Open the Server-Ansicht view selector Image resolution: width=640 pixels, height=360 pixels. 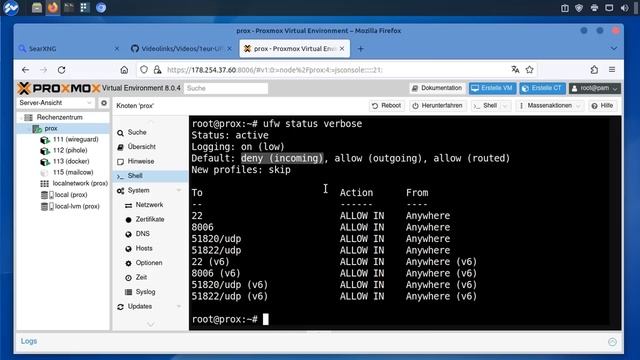[56, 103]
